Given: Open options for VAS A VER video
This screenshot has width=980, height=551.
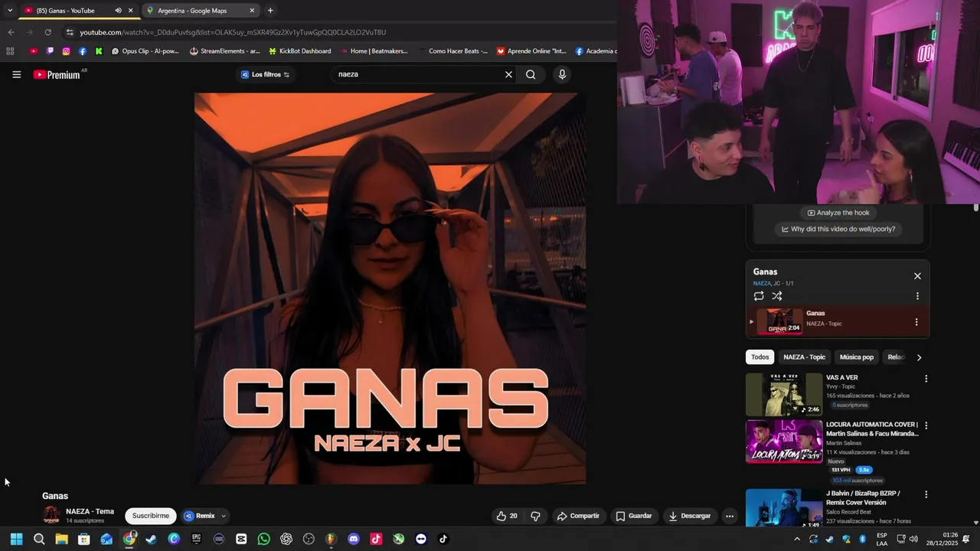Looking at the screenshot, I should 926,379.
